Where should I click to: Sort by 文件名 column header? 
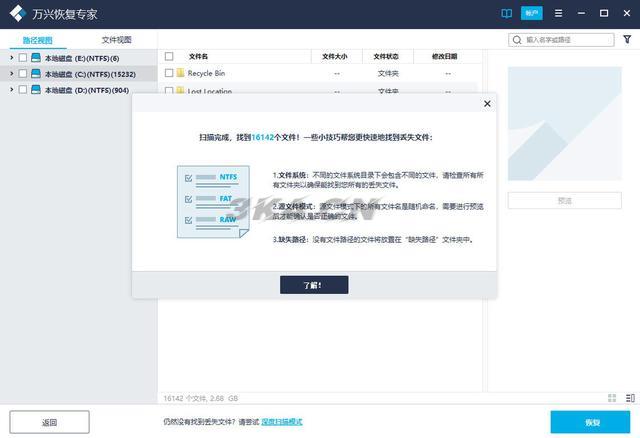pyautogui.click(x=198, y=56)
